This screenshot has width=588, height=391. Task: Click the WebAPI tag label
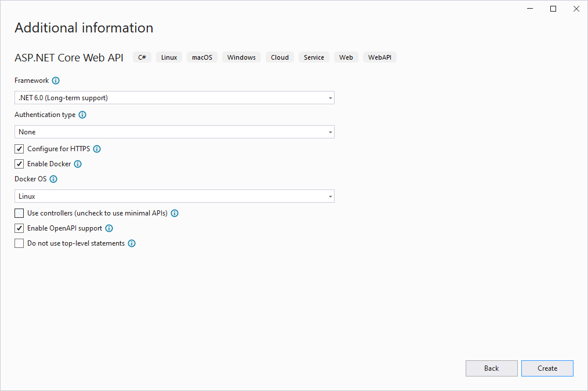coord(379,57)
